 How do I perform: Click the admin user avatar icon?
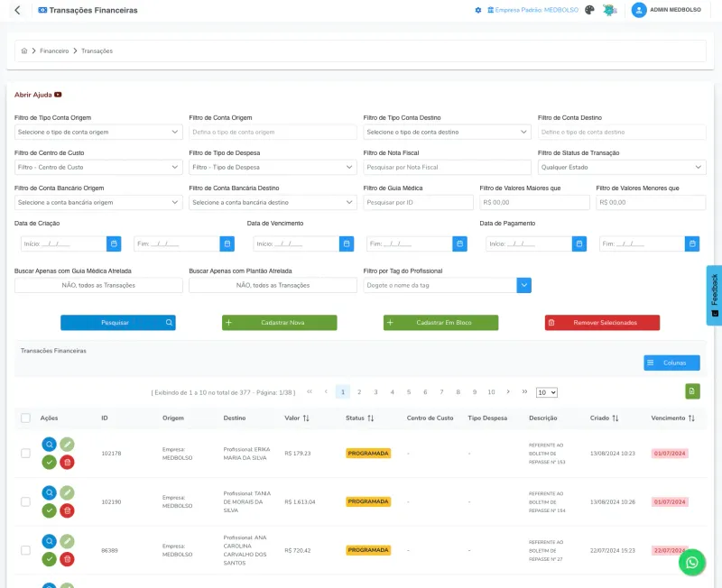[x=639, y=10]
